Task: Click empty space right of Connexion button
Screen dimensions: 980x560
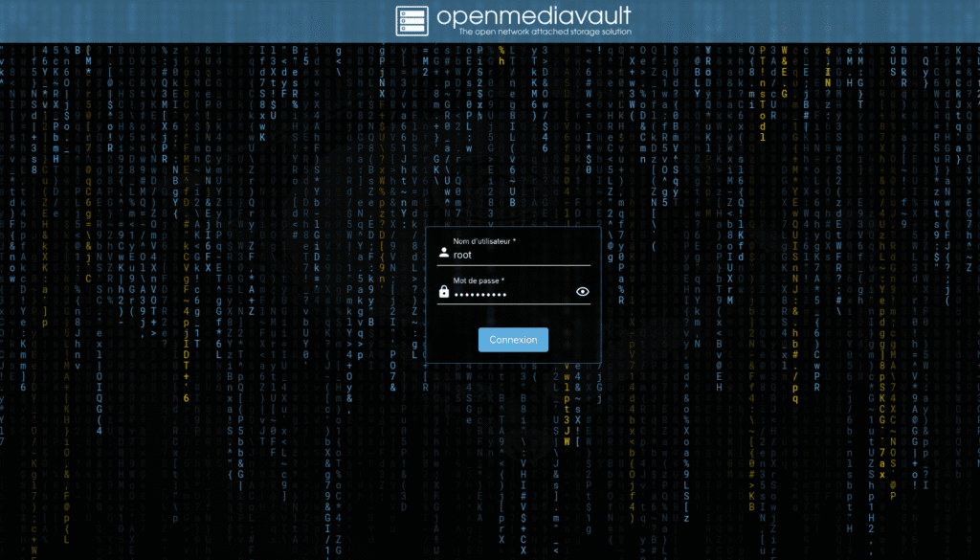Action: coord(574,340)
